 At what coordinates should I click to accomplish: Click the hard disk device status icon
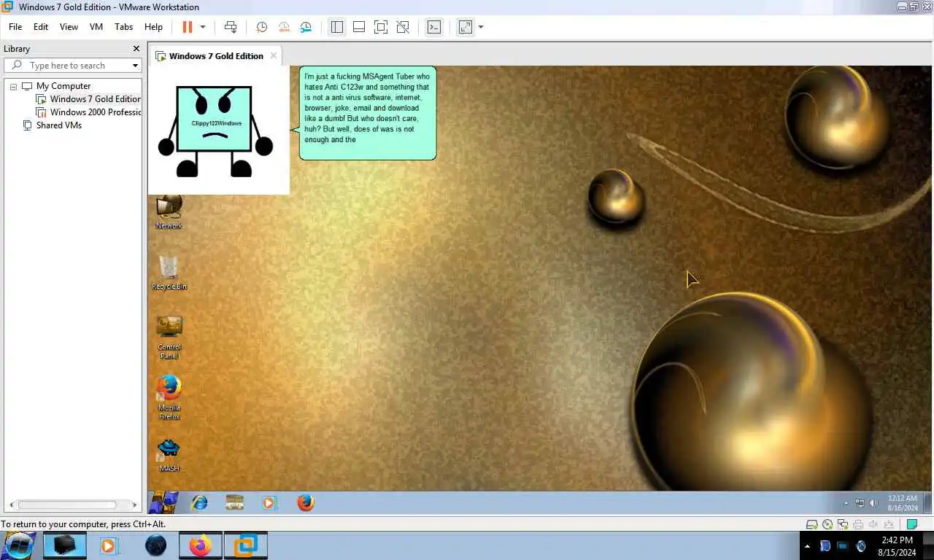811,524
